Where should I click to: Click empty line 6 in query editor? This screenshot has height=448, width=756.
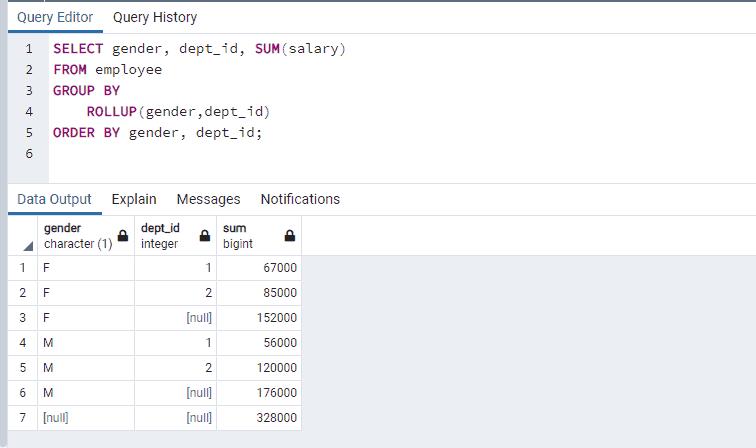point(300,154)
